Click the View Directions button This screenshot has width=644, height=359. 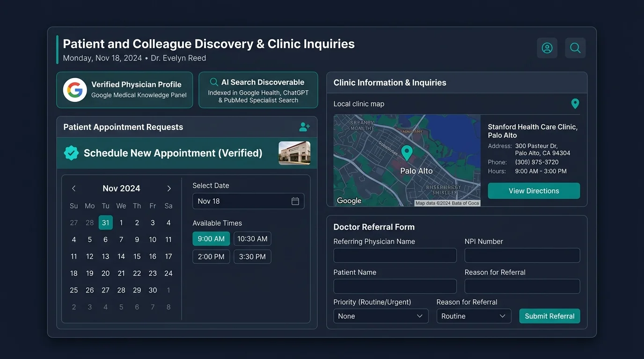534,191
